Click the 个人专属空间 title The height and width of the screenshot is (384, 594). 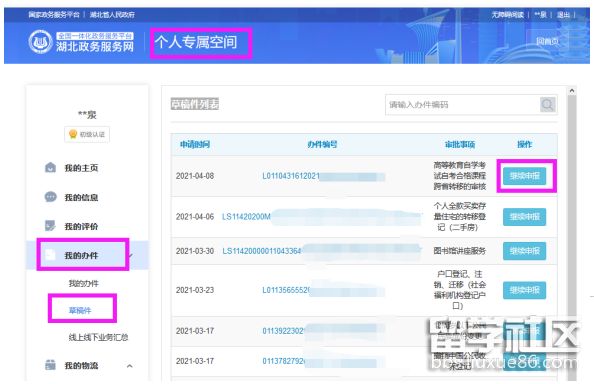coord(196,42)
